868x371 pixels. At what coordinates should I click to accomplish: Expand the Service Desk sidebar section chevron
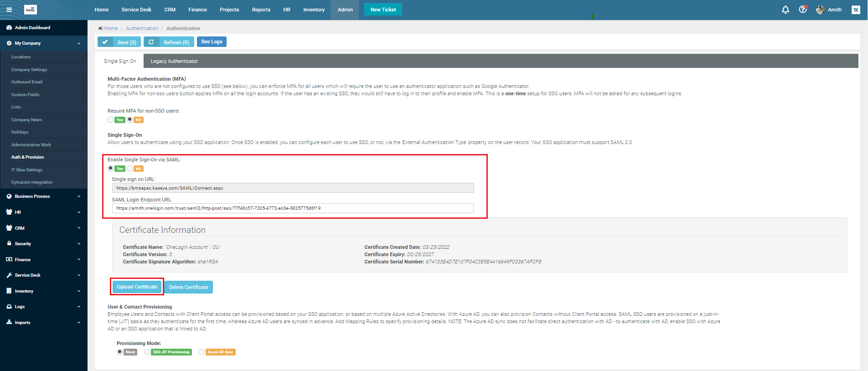coord(79,275)
